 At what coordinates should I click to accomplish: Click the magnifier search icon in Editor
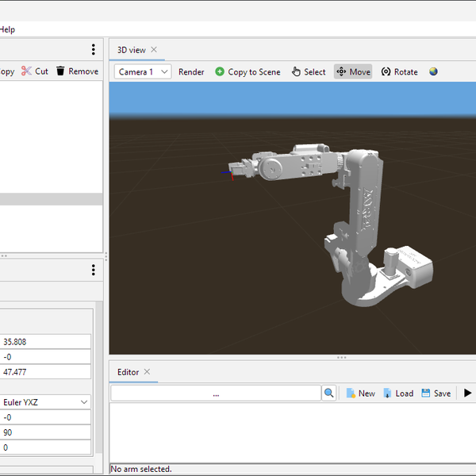click(x=329, y=393)
